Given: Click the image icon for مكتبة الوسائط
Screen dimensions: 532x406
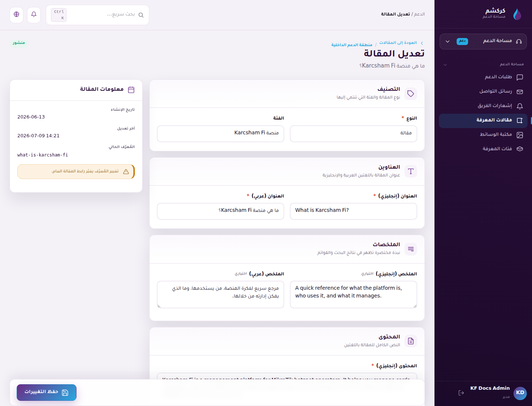Looking at the screenshot, I should click(520, 135).
